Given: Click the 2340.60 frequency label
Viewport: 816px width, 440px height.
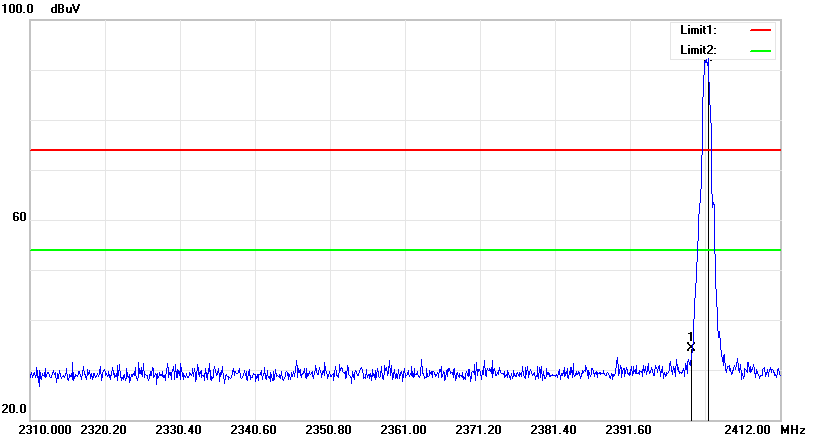Looking at the screenshot, I should (253, 430).
